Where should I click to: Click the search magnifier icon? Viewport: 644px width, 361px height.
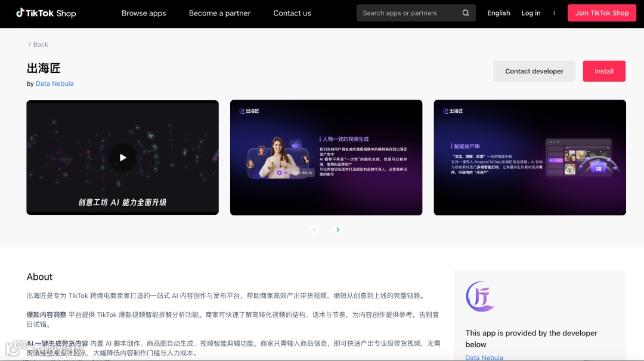465,13
